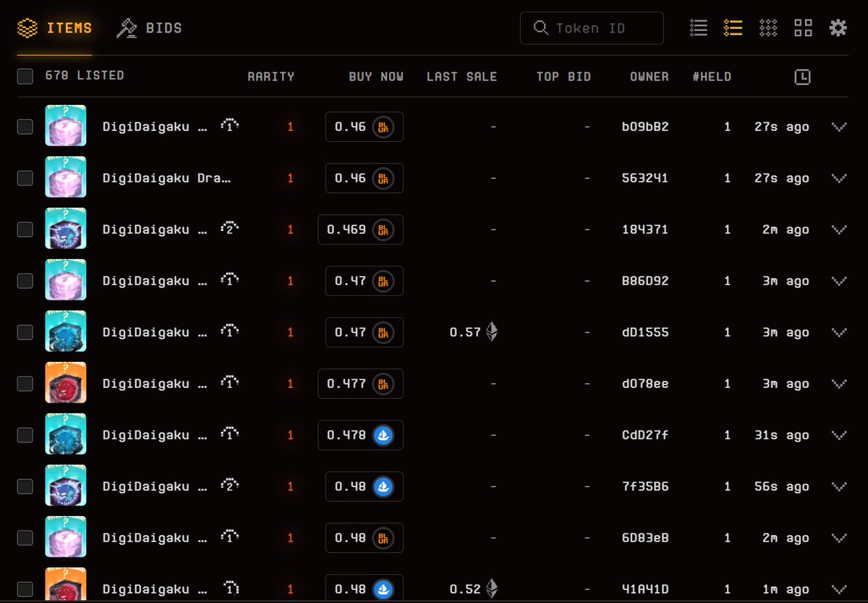Click the 678 Listed count label
868x603 pixels.
85,75
